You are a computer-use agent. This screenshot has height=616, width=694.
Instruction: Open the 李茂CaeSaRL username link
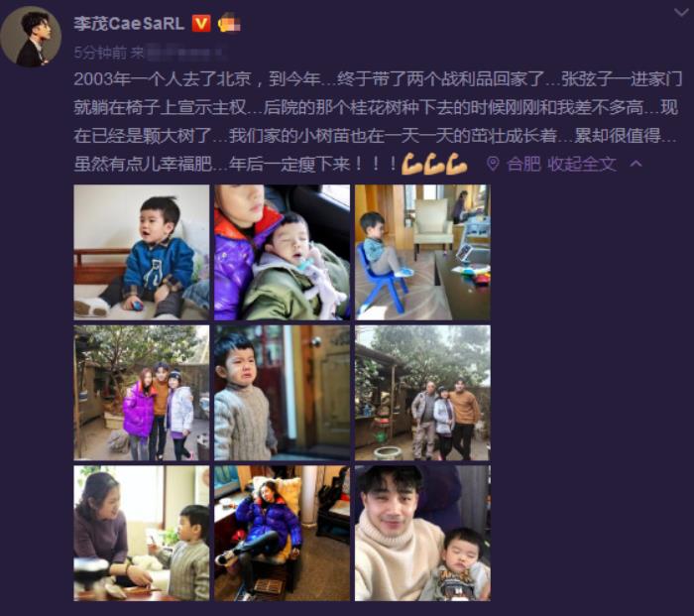pos(129,24)
